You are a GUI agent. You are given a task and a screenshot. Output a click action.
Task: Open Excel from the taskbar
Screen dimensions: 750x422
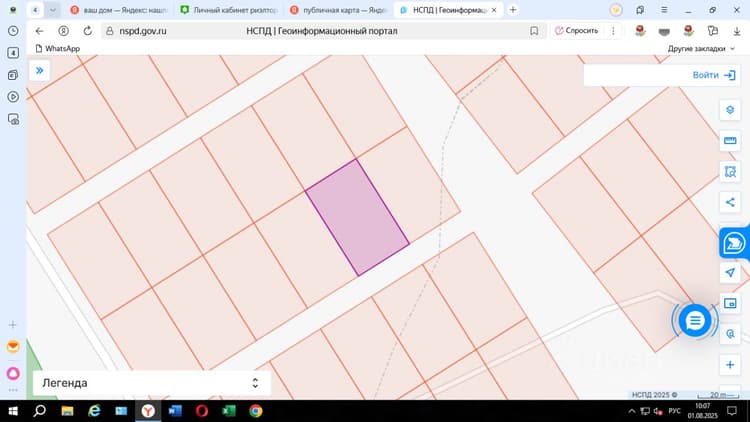point(229,411)
